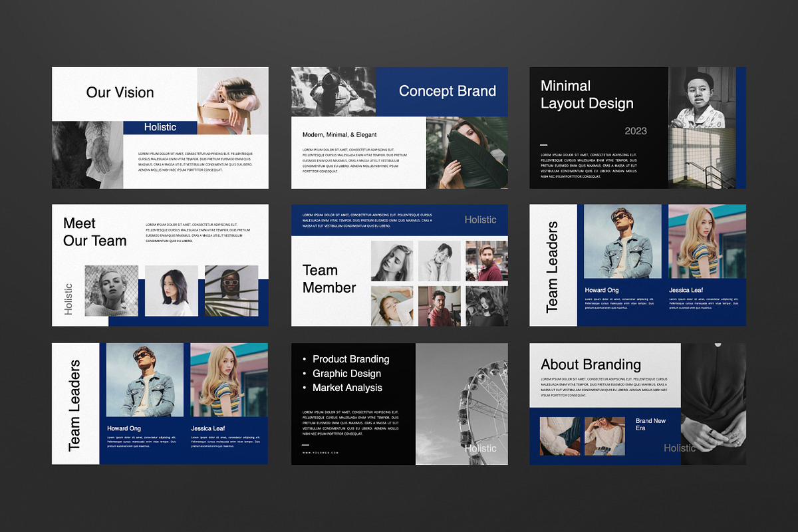Image resolution: width=798 pixels, height=532 pixels.
Task: Select "Modern, Minimal, & Elegant" subtitle
Action: [x=340, y=134]
